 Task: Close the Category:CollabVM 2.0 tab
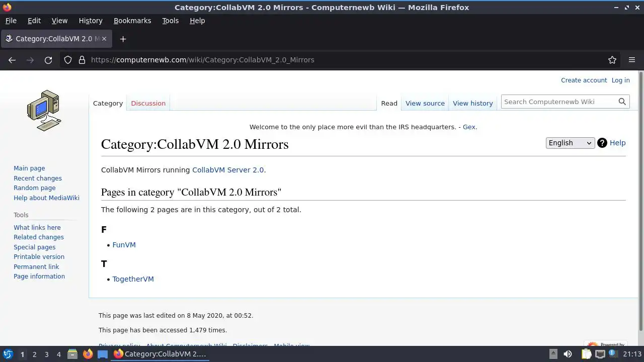104,39
